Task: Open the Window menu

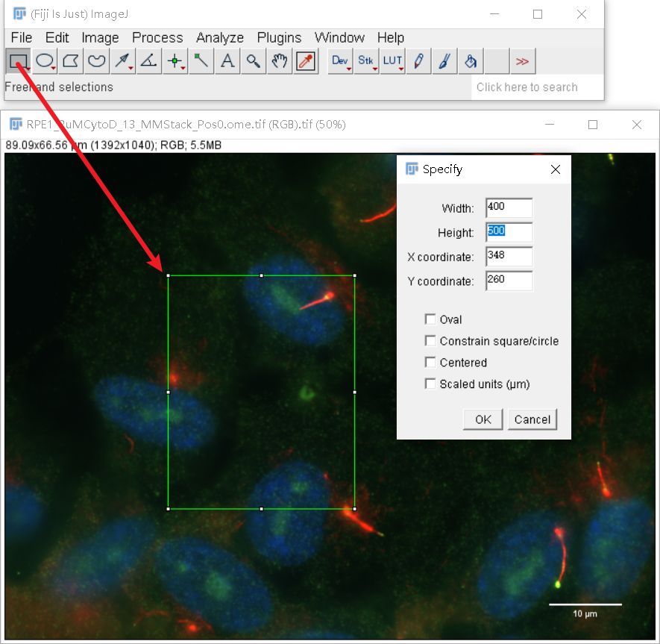Action: click(339, 37)
